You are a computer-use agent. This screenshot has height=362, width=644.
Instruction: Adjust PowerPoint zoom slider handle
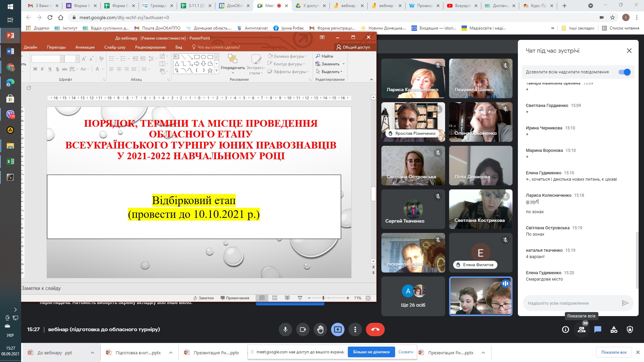click(323, 298)
